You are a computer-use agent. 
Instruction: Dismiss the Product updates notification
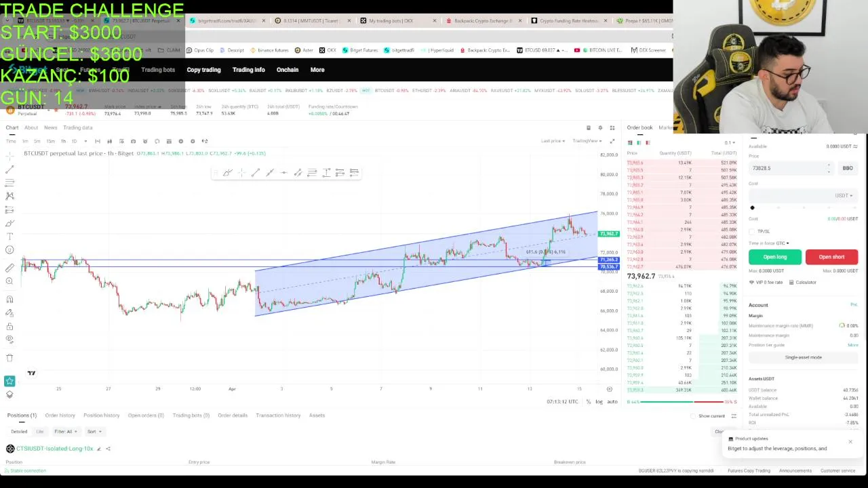850,442
